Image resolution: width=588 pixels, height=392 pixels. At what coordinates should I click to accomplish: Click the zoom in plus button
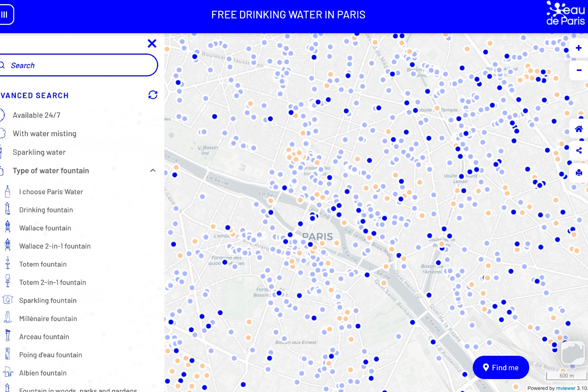click(x=578, y=48)
